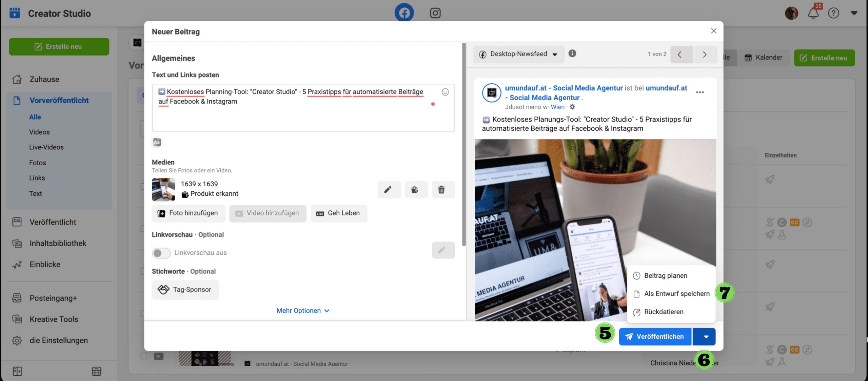Screen dimensions: 868x381
Task: Switch to the Instagram icon in header
Action: [x=435, y=13]
